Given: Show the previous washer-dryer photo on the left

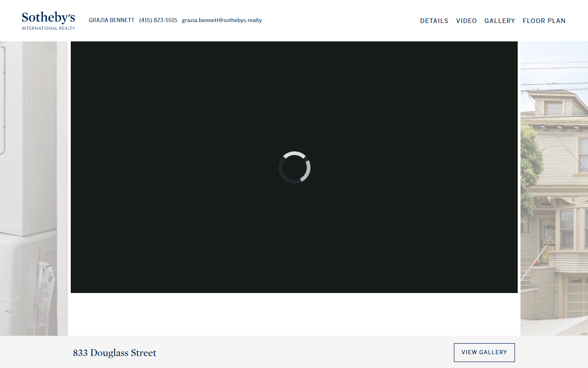Looking at the screenshot, I should click(34, 189).
